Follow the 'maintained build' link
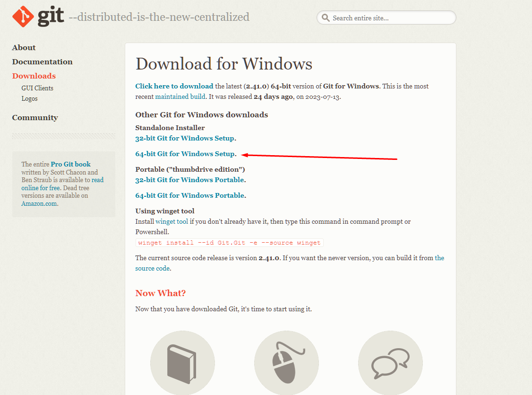The image size is (532, 395). pos(180,97)
